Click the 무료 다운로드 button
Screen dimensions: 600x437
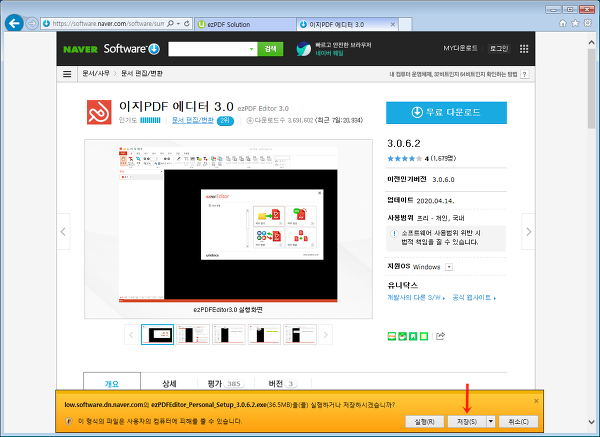(446, 113)
